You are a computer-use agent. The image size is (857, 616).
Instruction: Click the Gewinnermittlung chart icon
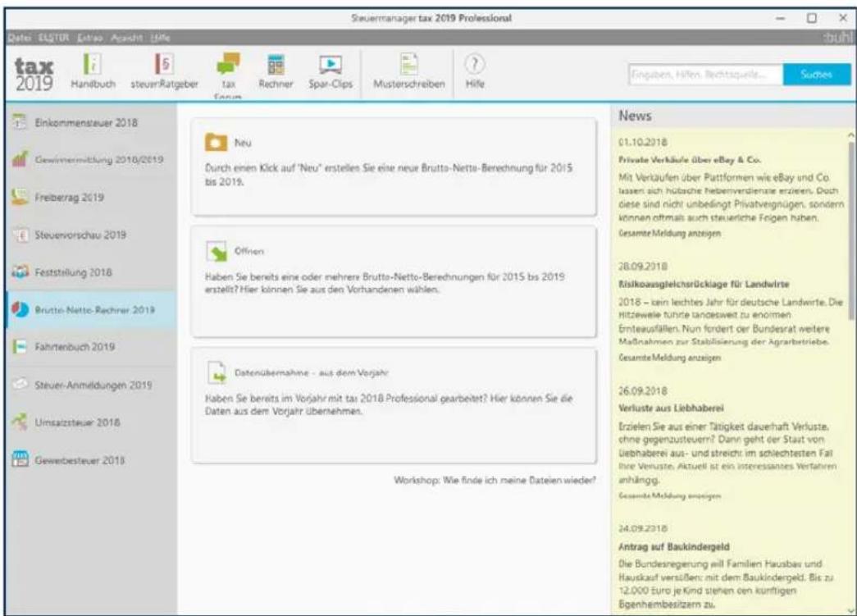point(20,160)
